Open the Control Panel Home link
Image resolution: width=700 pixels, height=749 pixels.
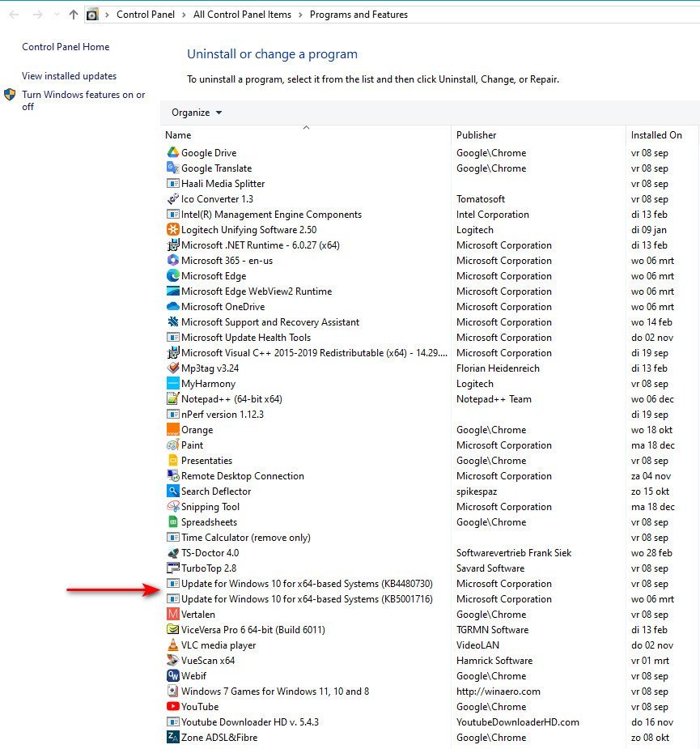(x=66, y=47)
